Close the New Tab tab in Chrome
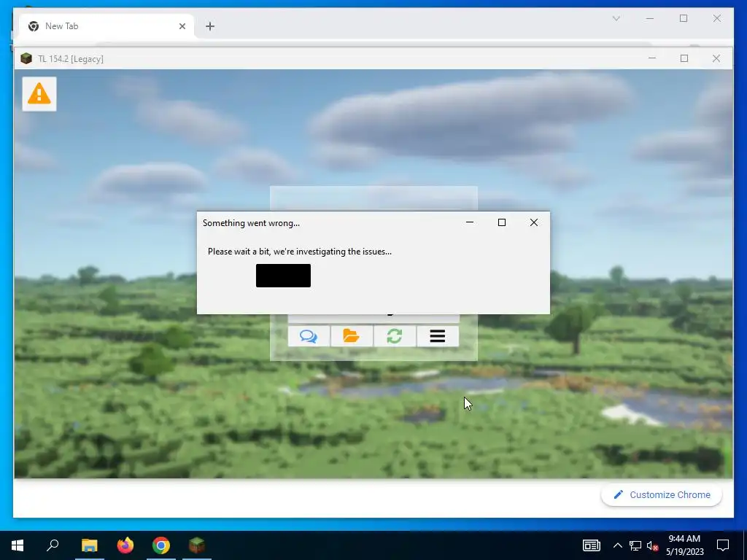 coord(182,26)
